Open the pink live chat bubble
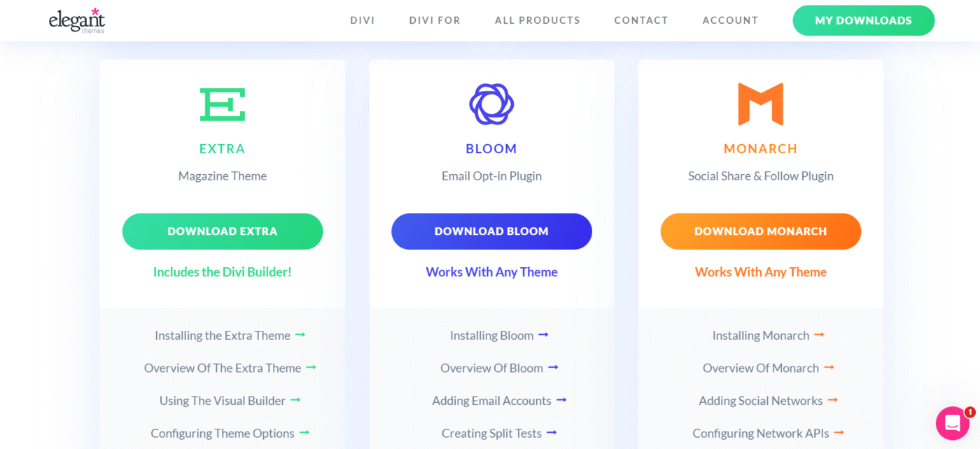Screen dimensions: 980x449 (951, 422)
